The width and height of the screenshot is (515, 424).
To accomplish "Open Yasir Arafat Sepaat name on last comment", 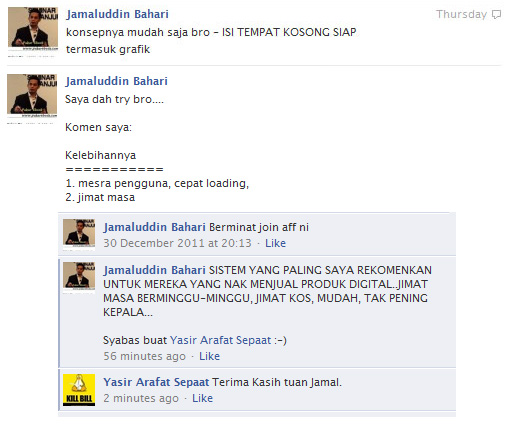I will [156, 382].
